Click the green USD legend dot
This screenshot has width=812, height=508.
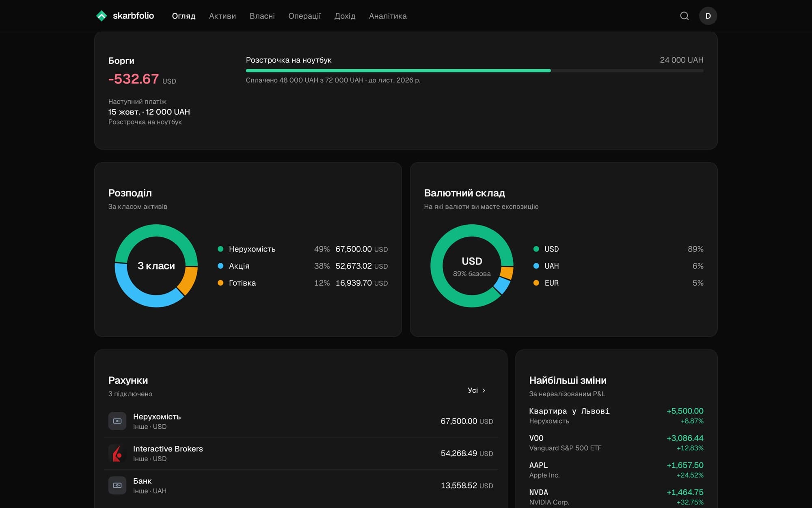pyautogui.click(x=536, y=249)
